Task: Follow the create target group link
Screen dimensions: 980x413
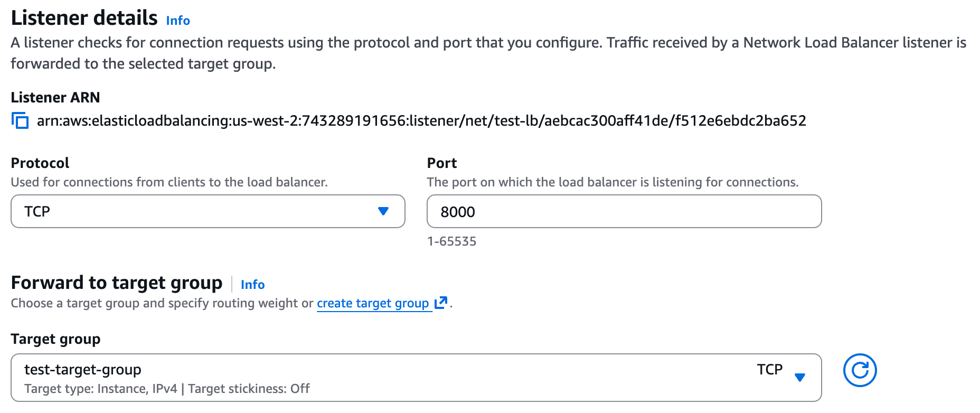Action: click(x=372, y=303)
